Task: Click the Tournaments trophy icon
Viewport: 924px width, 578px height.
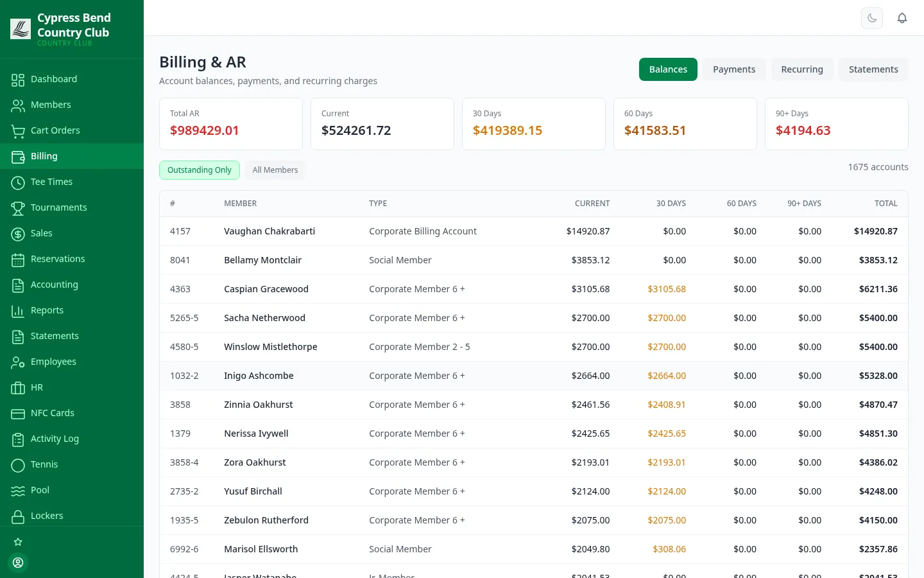Action: pyautogui.click(x=18, y=207)
